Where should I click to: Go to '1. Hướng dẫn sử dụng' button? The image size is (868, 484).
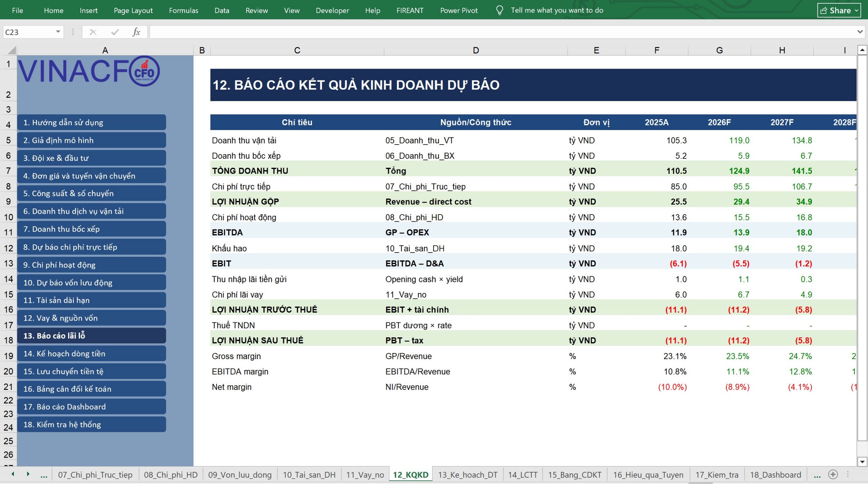pyautogui.click(x=92, y=122)
